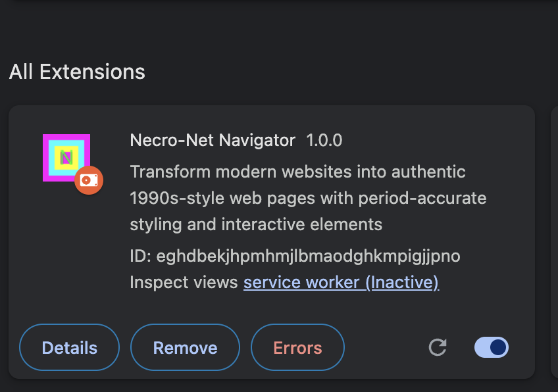Image resolution: width=558 pixels, height=392 pixels.
Task: Click the 1.0.0 version number
Action: [x=324, y=140]
